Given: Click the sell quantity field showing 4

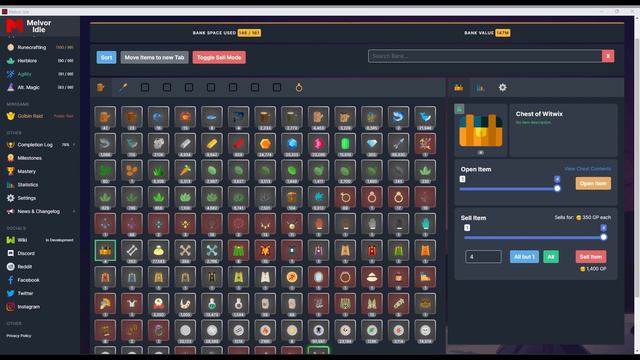Looking at the screenshot, I should pos(483,257).
